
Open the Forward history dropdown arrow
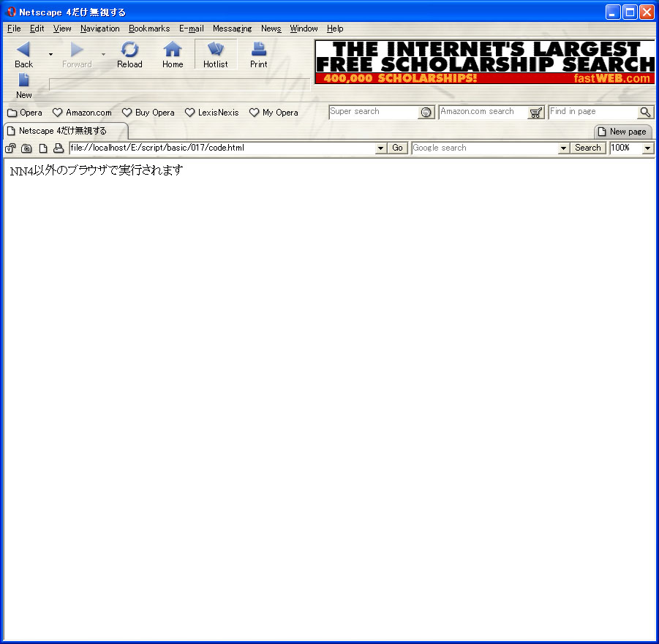coord(103,55)
